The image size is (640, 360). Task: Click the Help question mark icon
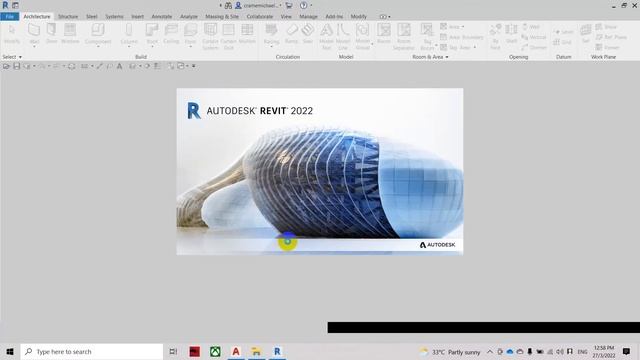(x=303, y=5)
